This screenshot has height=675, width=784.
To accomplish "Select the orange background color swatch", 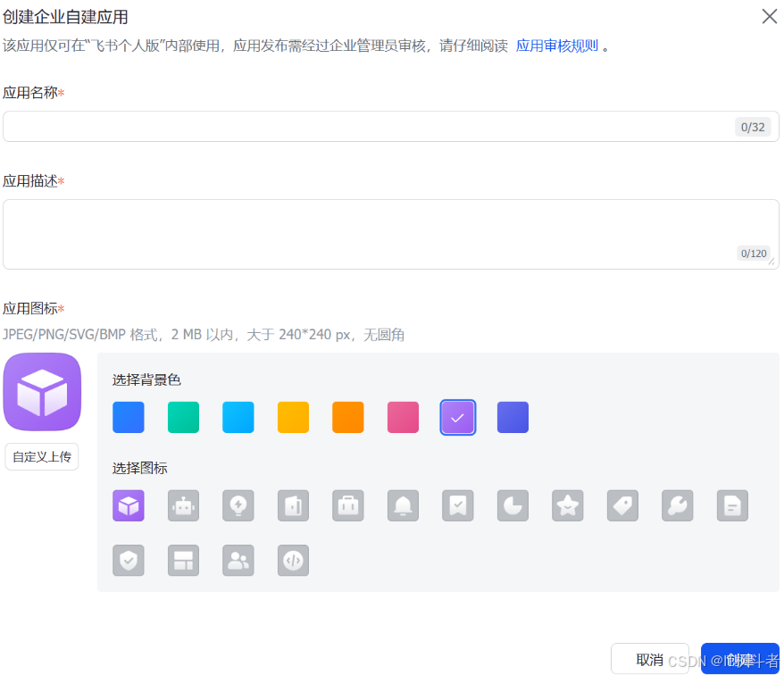I will [x=347, y=416].
